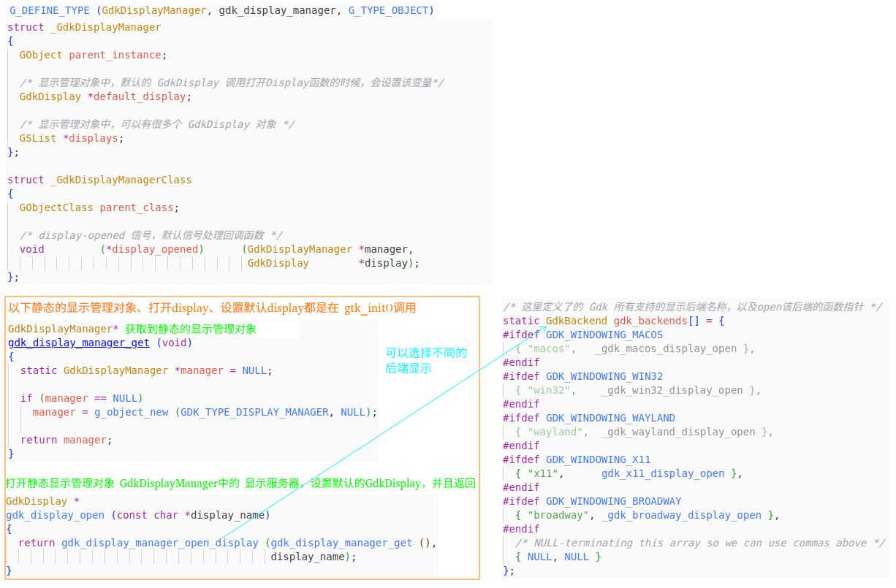Click the gdk_display_open function name

56,515
